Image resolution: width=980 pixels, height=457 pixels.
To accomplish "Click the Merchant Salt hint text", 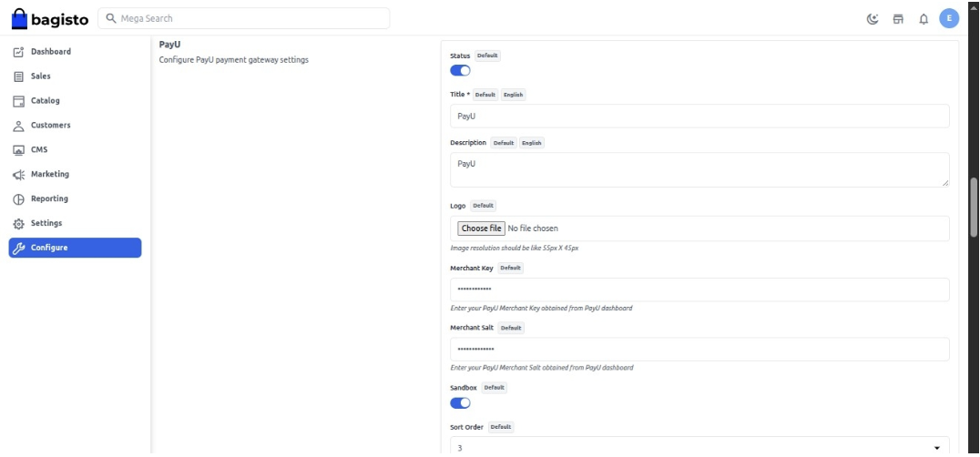I will tap(542, 368).
